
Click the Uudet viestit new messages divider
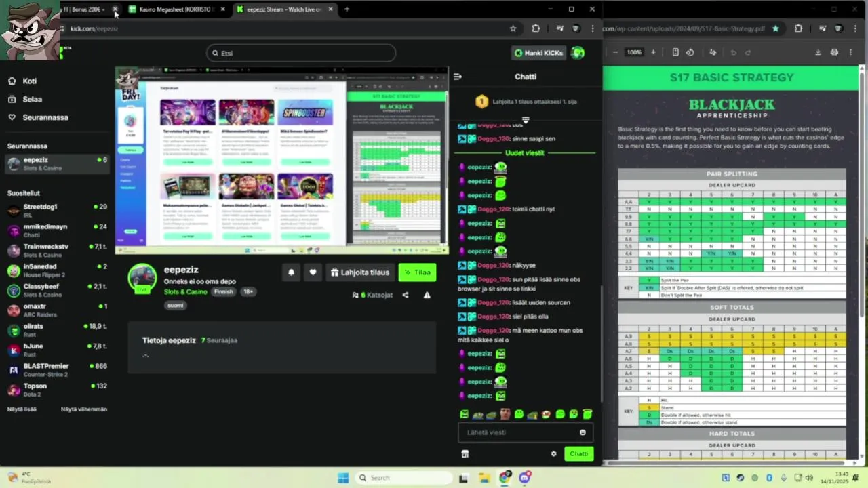click(x=525, y=152)
